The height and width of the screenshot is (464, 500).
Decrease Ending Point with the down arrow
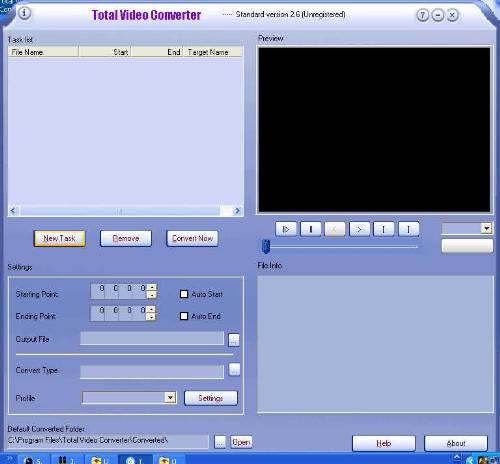[152, 317]
